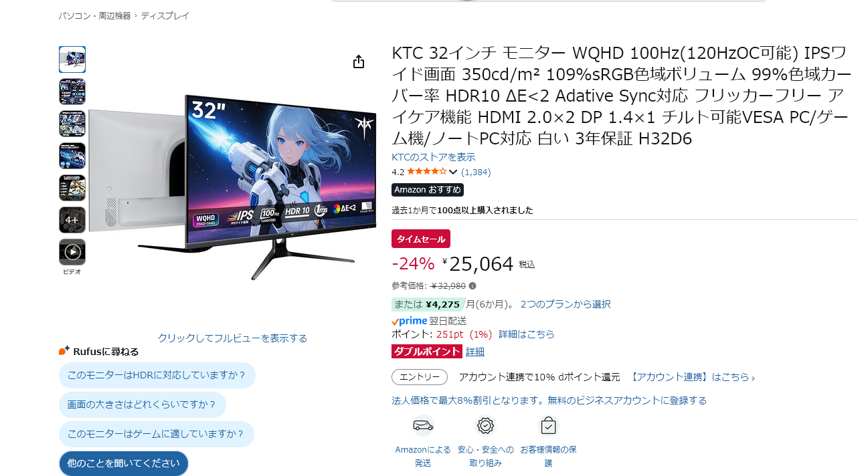Ask Rufus whether the monitor supports HDR

[157, 375]
